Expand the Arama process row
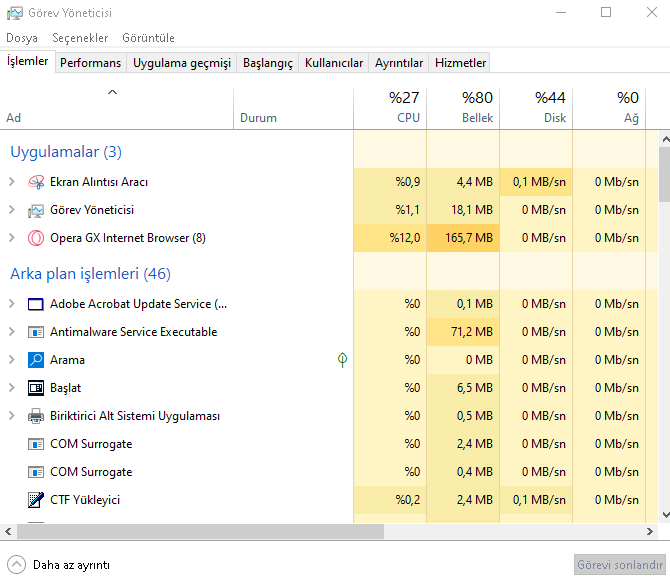Screen dimensions: 670x587 pos(12,360)
